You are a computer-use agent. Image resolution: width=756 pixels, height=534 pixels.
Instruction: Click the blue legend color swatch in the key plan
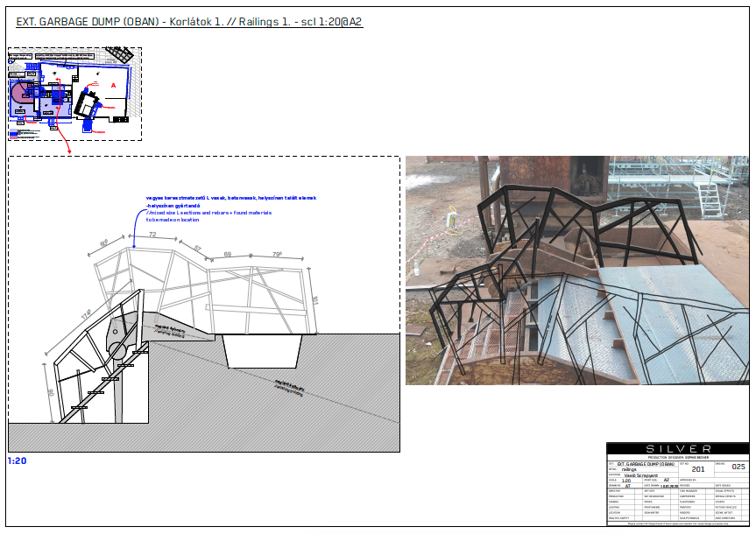13,133
